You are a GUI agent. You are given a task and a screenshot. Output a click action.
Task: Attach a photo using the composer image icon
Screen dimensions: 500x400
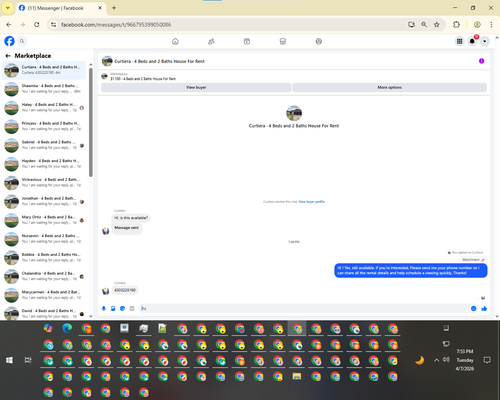pyautogui.click(x=113, y=309)
